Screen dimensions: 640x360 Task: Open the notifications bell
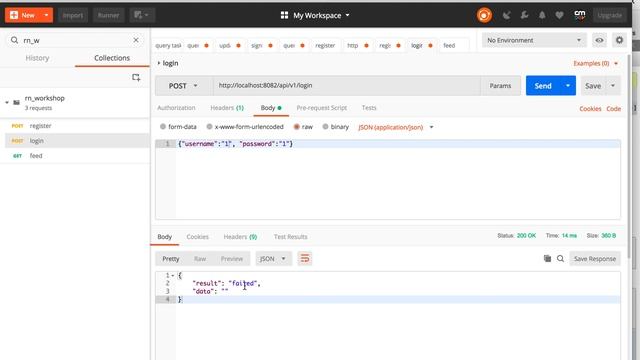542,15
